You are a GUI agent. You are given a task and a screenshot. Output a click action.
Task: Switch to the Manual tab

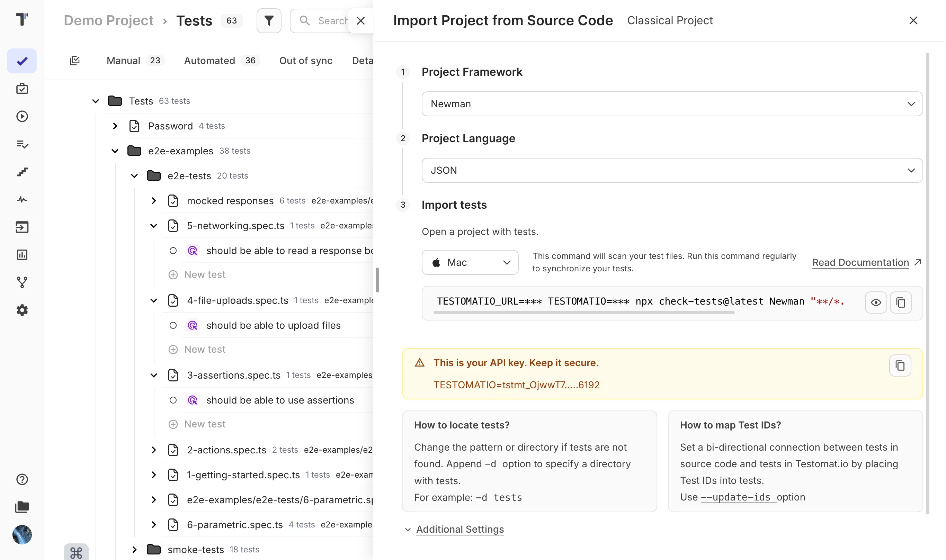[x=135, y=60]
